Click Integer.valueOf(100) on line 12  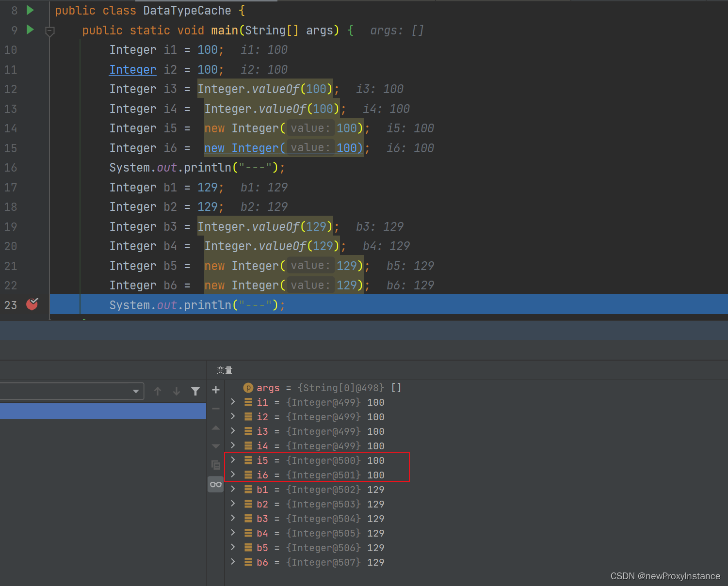(265, 89)
